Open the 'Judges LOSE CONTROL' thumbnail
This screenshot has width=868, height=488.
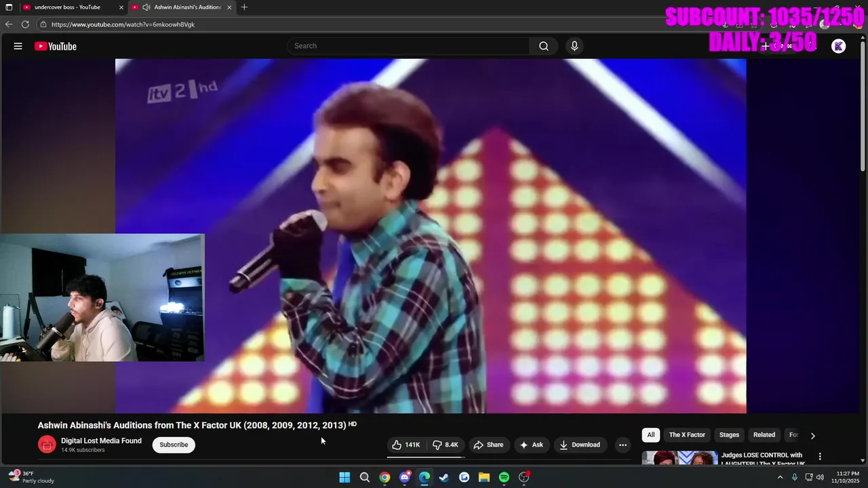679,458
